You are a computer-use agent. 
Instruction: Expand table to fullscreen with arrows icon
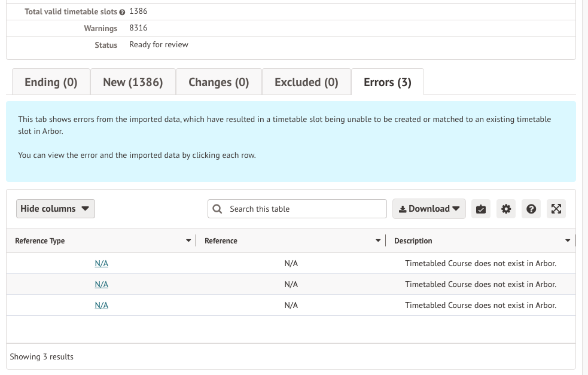(556, 209)
